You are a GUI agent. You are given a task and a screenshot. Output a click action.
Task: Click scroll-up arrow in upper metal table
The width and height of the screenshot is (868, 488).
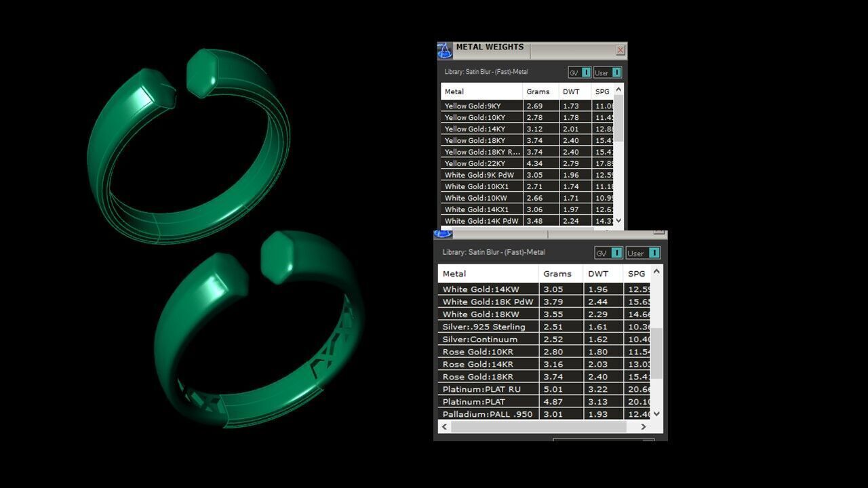618,89
